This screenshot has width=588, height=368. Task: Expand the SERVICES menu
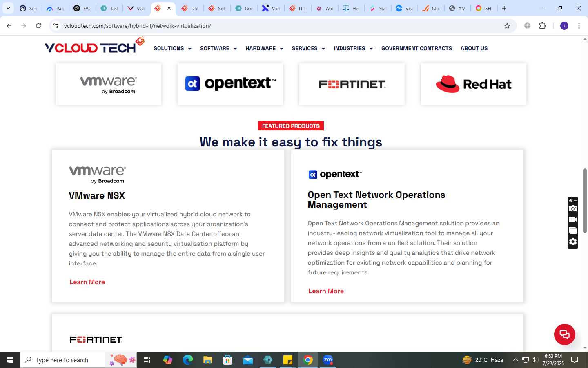308,48
